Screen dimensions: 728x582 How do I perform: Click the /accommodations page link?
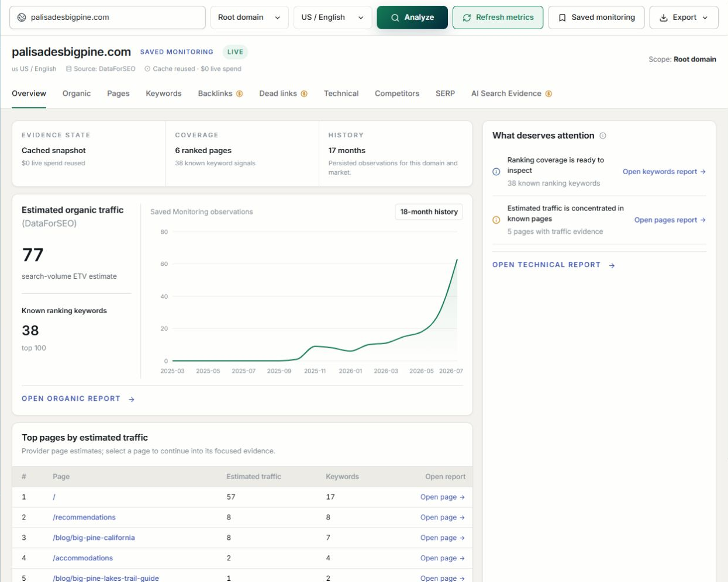pyautogui.click(x=83, y=559)
